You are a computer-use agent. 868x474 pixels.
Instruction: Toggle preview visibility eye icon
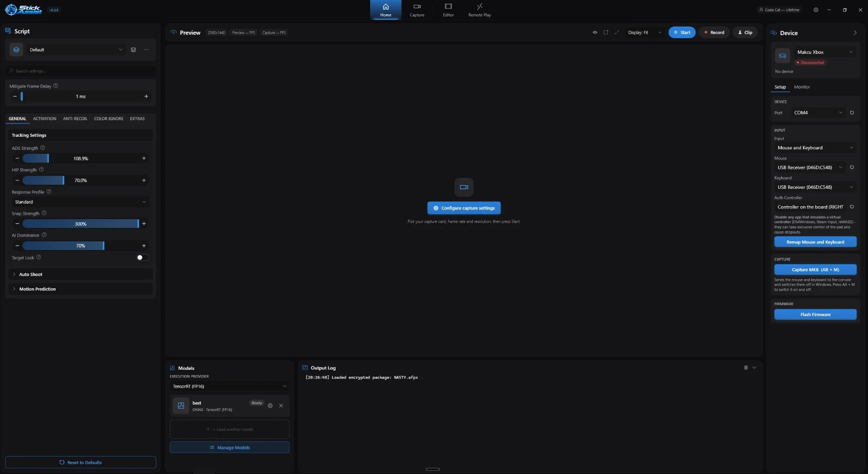click(595, 33)
